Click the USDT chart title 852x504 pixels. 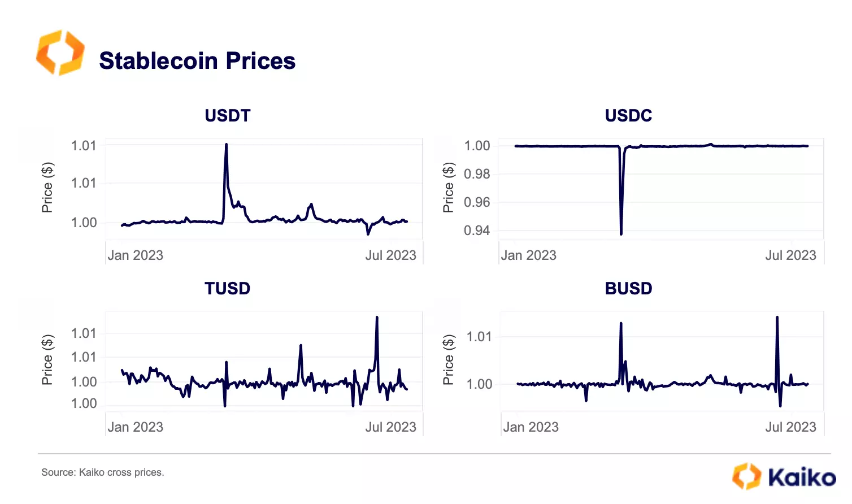pos(227,116)
